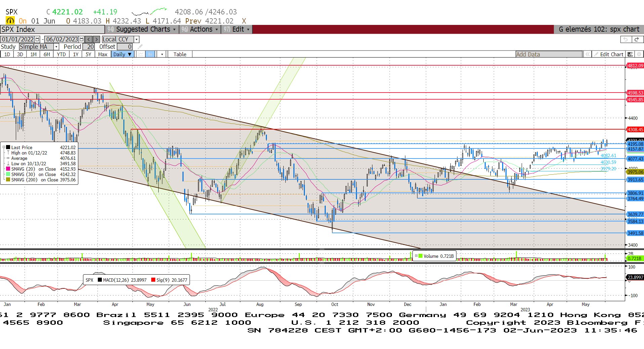Click the redo arrow icon
Viewport: 644px width, 349px height.
coord(637,39)
